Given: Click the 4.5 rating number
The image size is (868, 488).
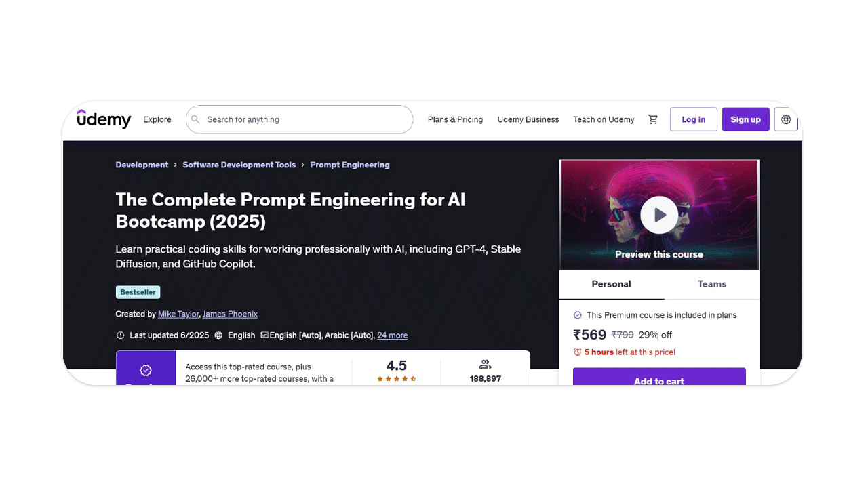Looking at the screenshot, I should click(397, 365).
